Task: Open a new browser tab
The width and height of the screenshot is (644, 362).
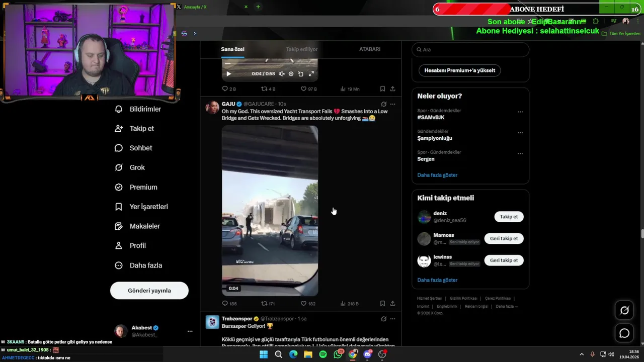Action: click(258, 7)
